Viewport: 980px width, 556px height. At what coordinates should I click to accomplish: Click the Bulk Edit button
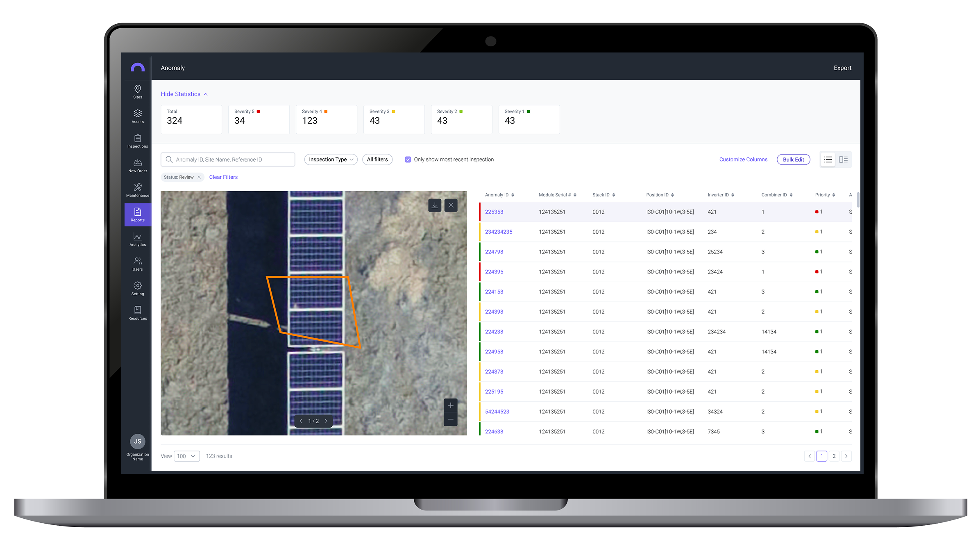tap(793, 160)
